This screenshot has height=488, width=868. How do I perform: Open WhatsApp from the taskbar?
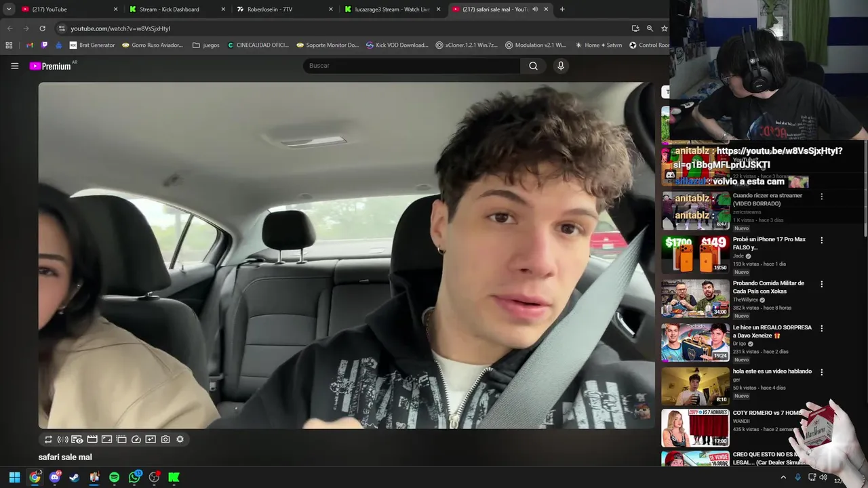134,477
